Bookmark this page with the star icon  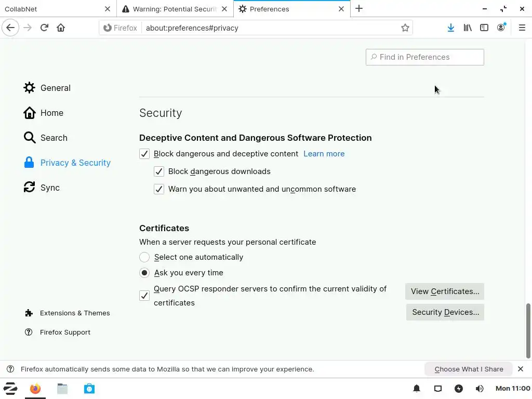pos(405,28)
